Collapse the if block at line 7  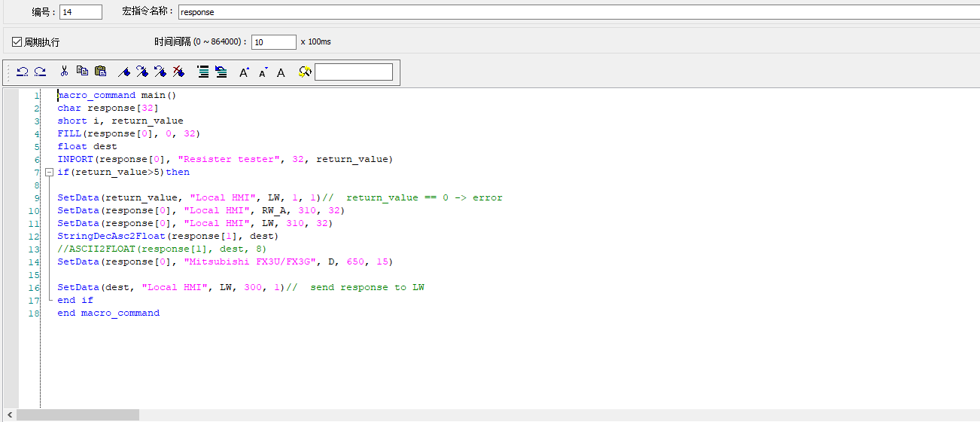coord(49,172)
